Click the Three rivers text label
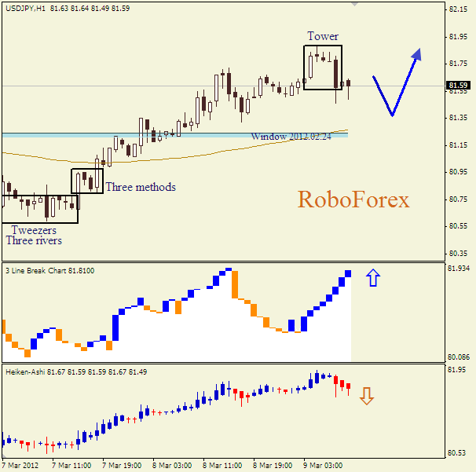This screenshot has width=476, height=472. 33,241
